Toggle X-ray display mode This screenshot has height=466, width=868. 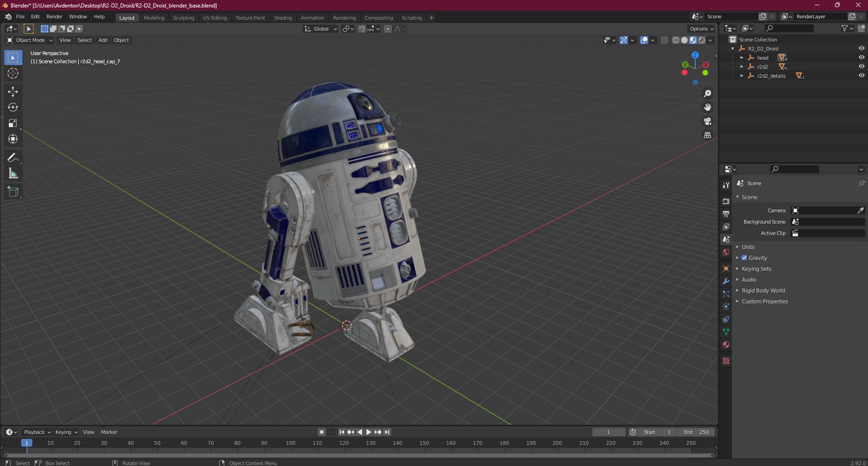click(x=664, y=40)
